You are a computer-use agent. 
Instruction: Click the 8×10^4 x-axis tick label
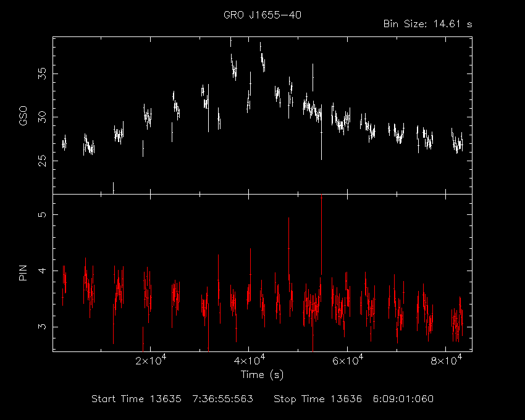[x=446, y=360]
